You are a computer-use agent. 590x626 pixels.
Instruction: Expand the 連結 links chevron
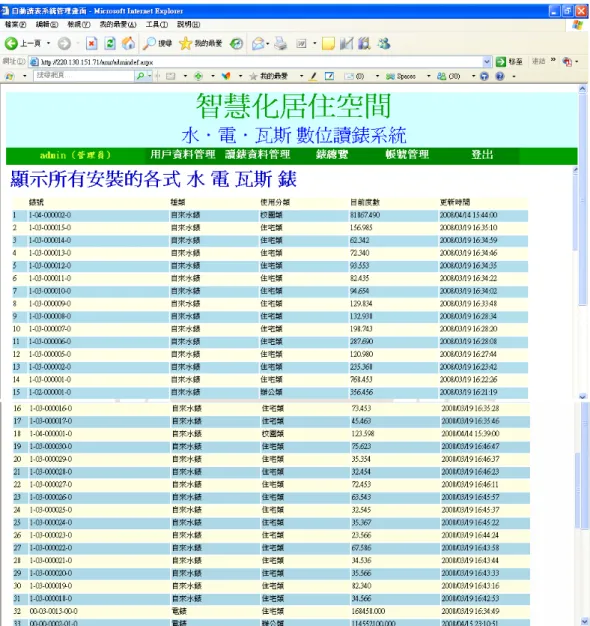tap(553, 60)
